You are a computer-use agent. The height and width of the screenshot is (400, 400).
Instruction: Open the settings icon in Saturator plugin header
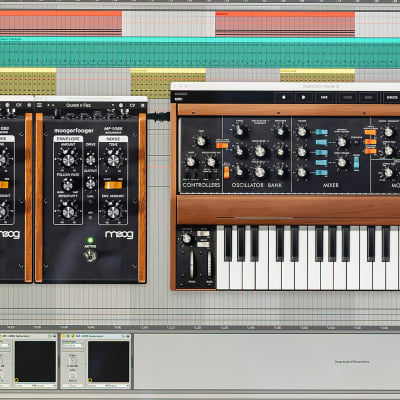pos(121,105)
